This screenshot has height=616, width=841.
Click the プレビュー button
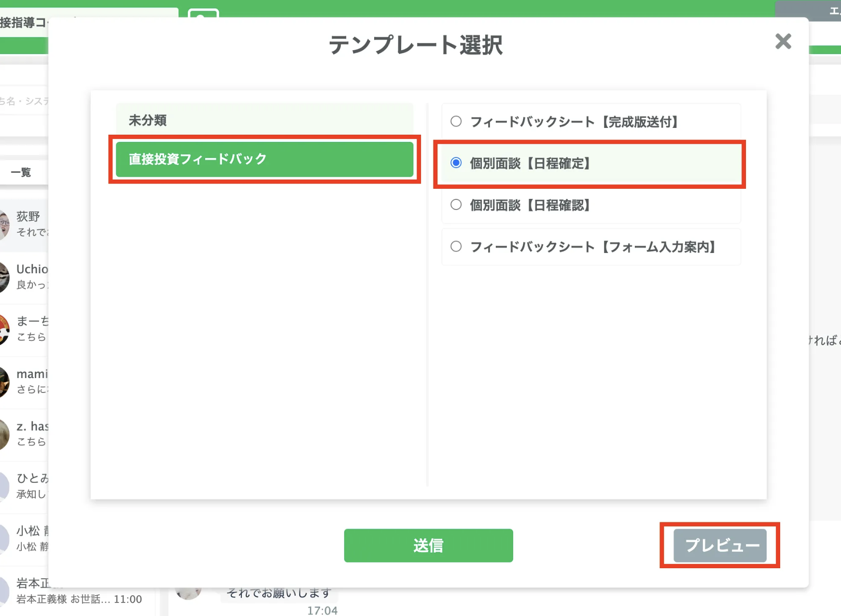coord(720,545)
